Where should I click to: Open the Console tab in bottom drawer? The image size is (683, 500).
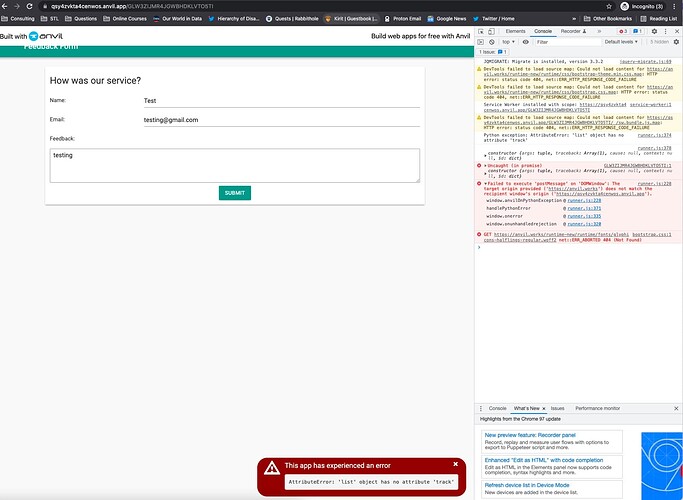(497, 409)
